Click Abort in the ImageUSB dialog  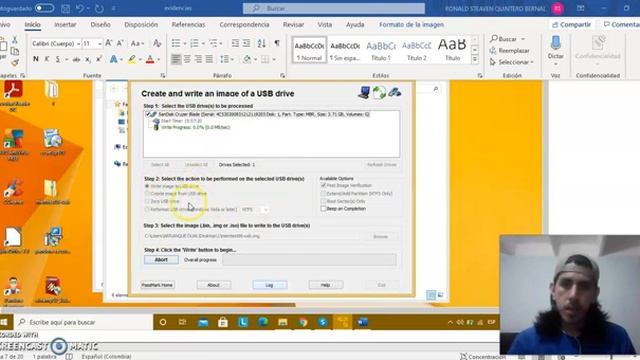click(x=161, y=260)
